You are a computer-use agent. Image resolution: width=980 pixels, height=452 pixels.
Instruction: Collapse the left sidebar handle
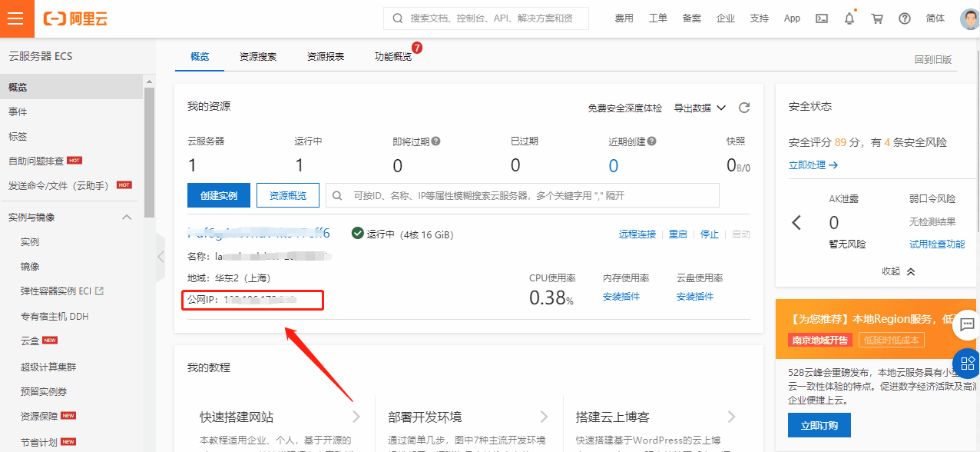point(161,256)
